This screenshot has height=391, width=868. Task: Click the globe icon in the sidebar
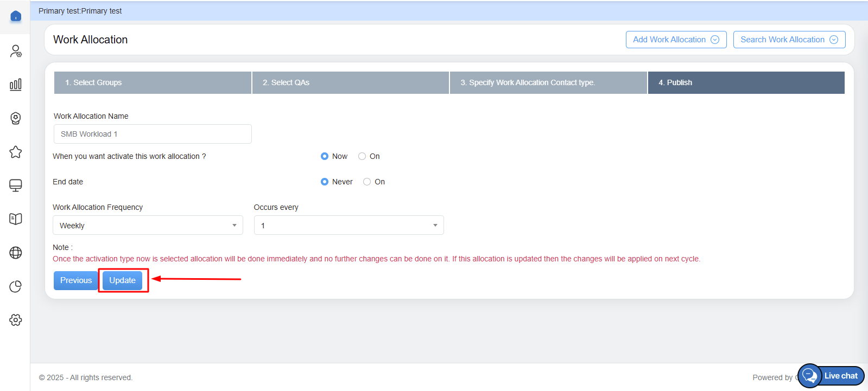click(16, 253)
